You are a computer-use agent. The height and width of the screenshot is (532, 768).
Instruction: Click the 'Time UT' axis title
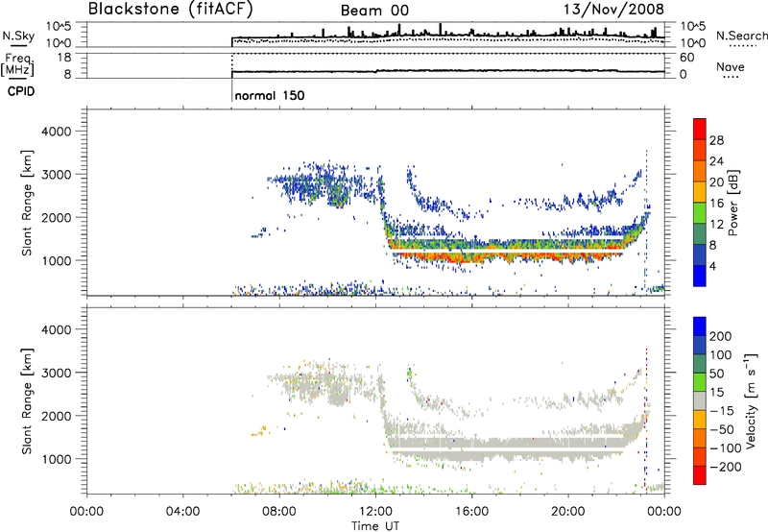(x=375, y=526)
